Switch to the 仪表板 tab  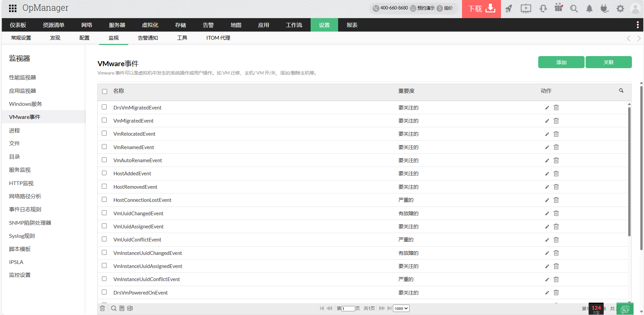pos(18,25)
